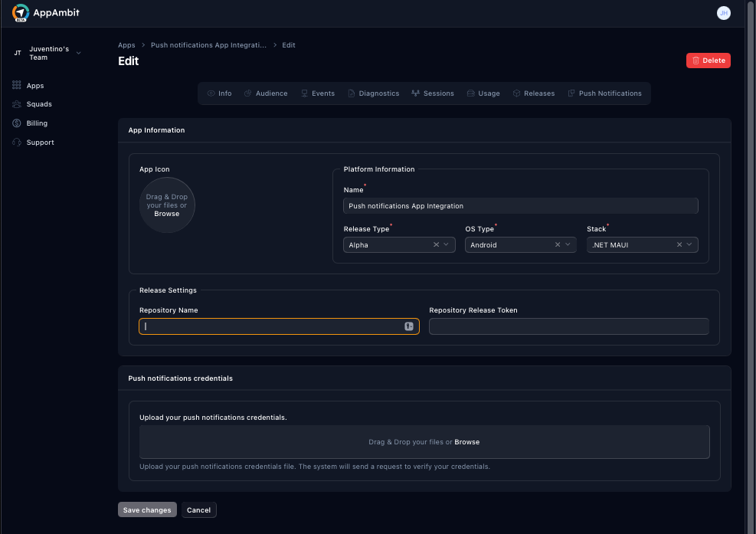Screen dimensions: 756x534
Task: Clear the Alpha release type with its X icon
Action: click(436, 244)
